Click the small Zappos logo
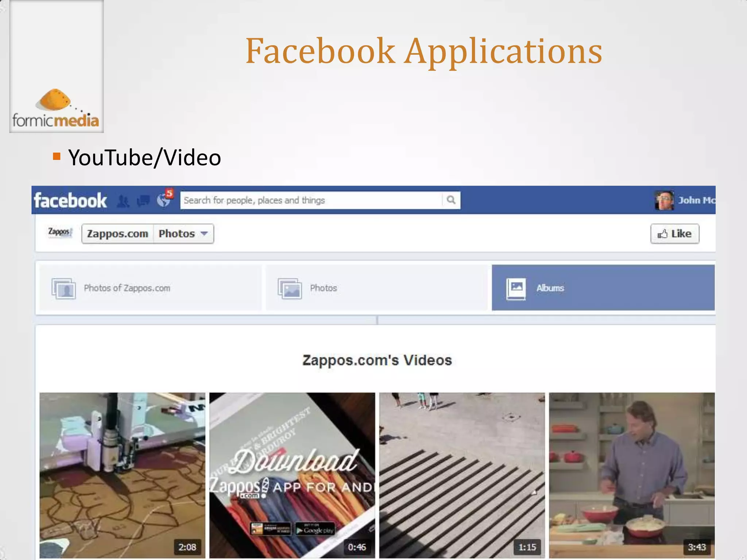 [x=60, y=232]
